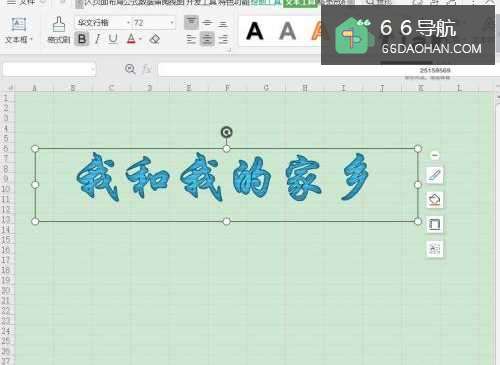500x365 pixels.
Task: Click the shape outline pen icon beside textbox
Action: click(x=435, y=175)
